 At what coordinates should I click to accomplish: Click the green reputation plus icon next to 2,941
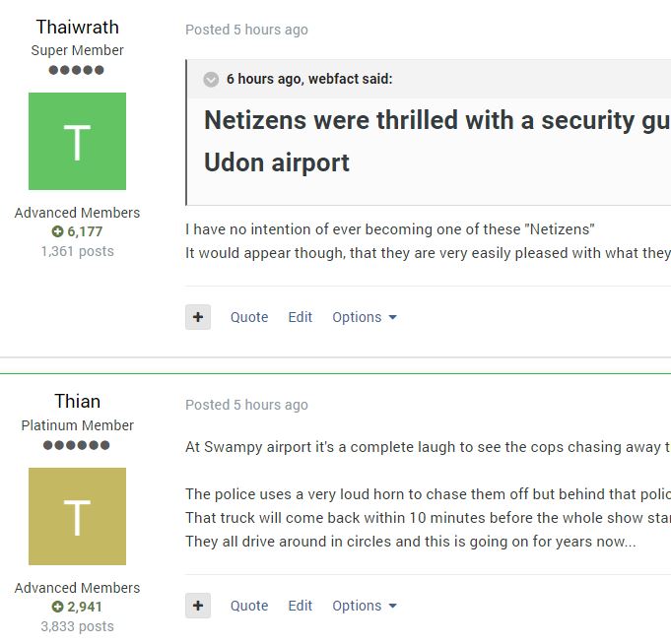point(57,607)
